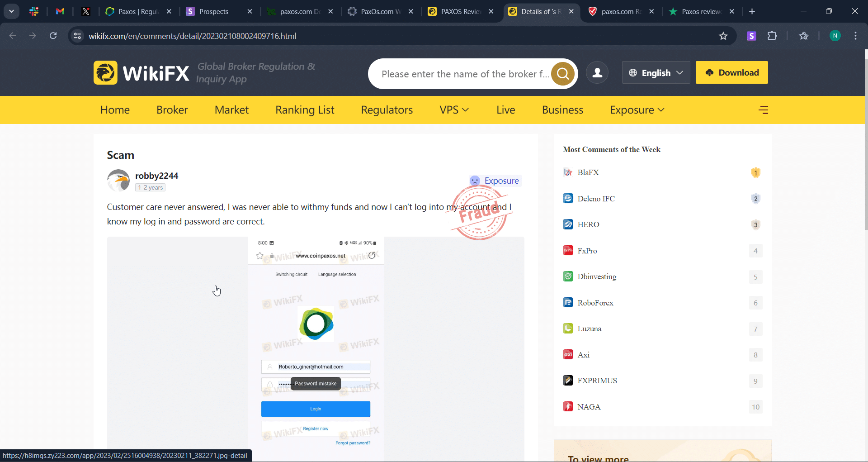868x462 pixels.
Task: Click the RoboForex broker logo icon
Action: tap(568, 302)
